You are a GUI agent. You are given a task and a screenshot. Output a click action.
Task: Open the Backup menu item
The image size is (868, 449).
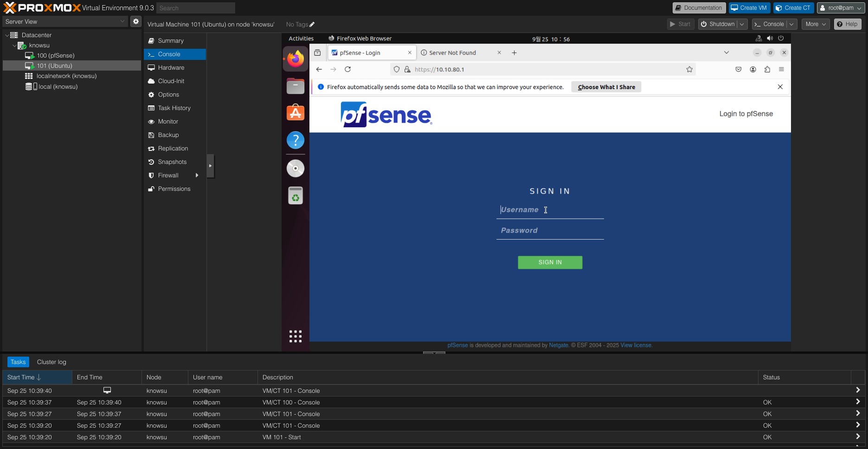(x=175, y=135)
